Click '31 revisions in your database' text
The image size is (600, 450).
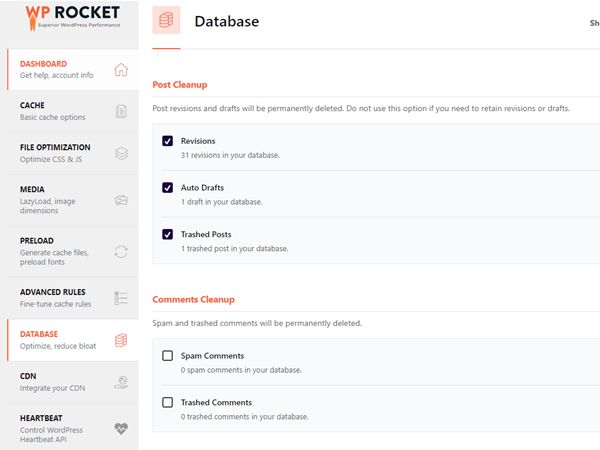(230, 155)
